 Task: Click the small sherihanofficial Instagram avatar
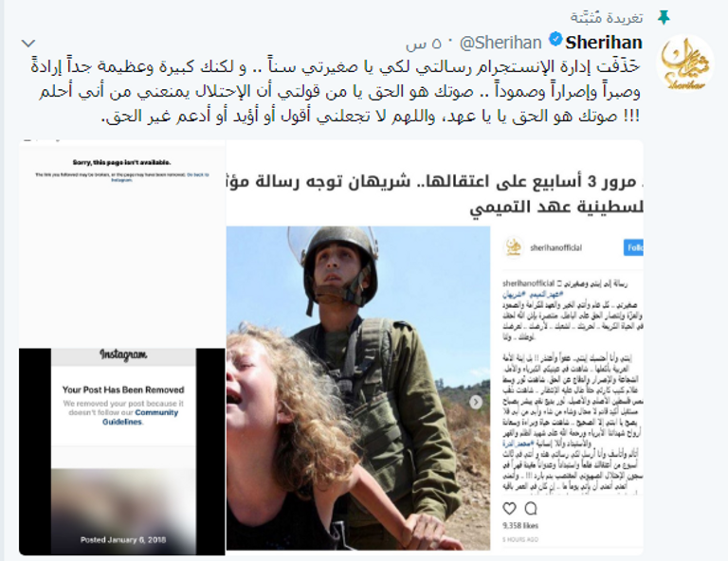coord(514,246)
